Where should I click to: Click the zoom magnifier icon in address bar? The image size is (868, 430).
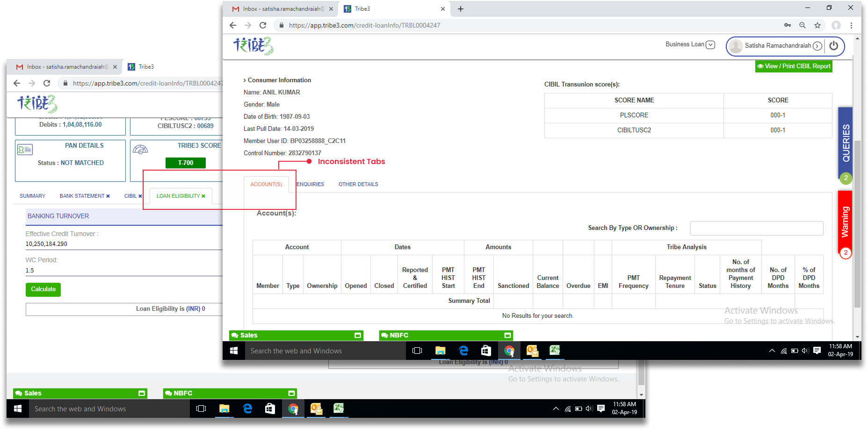803,25
